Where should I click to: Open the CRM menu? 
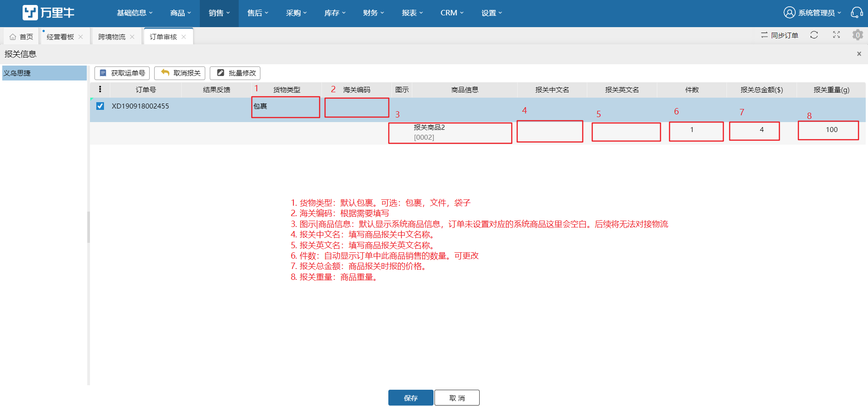[452, 13]
